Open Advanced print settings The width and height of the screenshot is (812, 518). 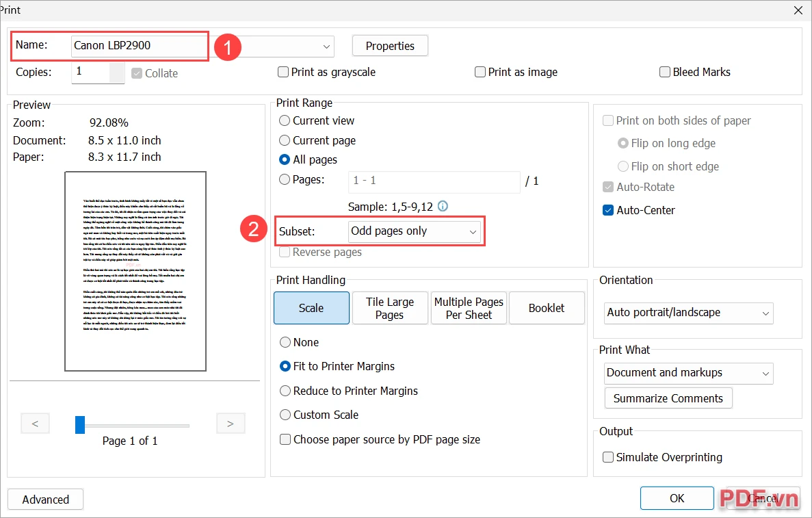[46, 500]
